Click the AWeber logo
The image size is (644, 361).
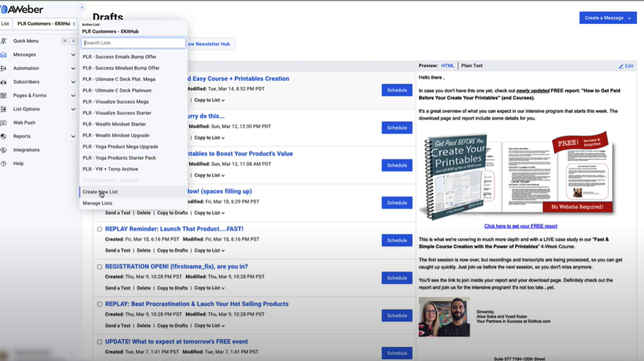coord(22,9)
